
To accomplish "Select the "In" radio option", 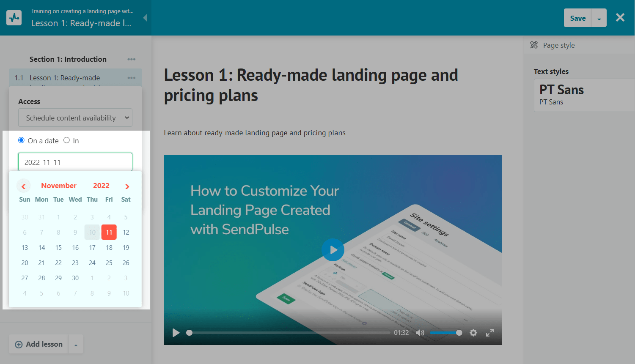I will tap(67, 140).
